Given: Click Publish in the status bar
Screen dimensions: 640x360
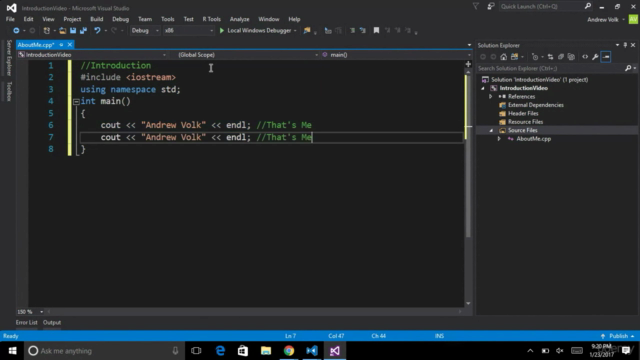Looking at the screenshot, I should tap(618, 336).
